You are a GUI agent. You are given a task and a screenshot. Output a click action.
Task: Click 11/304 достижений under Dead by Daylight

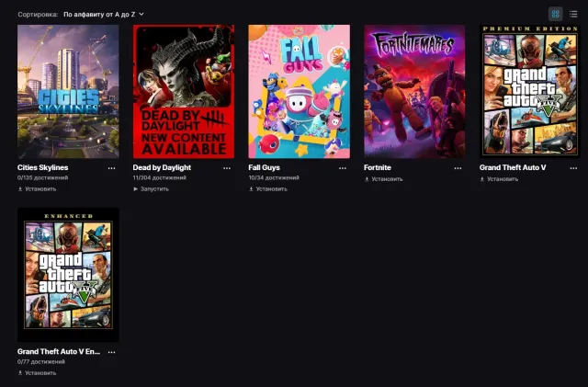159,177
